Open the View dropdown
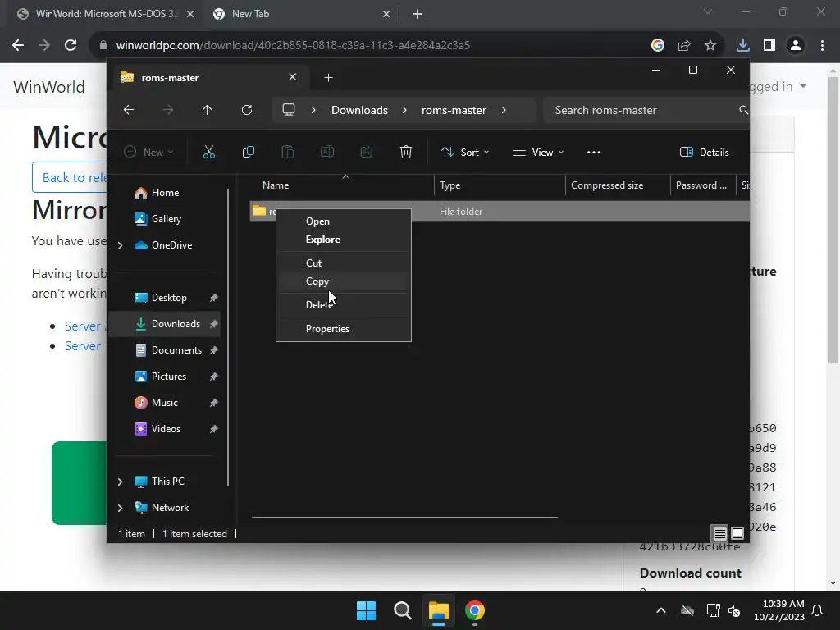The height and width of the screenshot is (630, 840). tap(538, 152)
